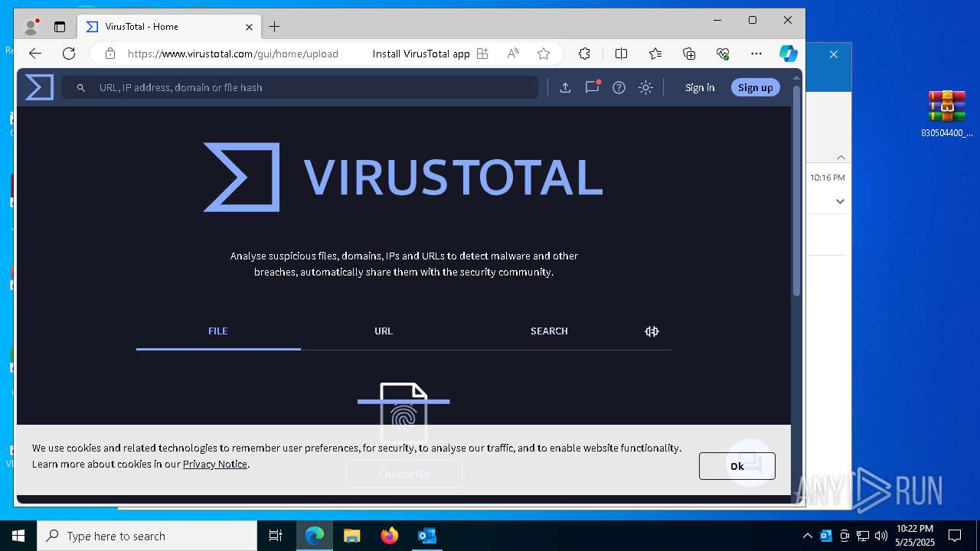Show hidden system tray icons
Viewport: 980px width, 551px height.
pos(807,536)
